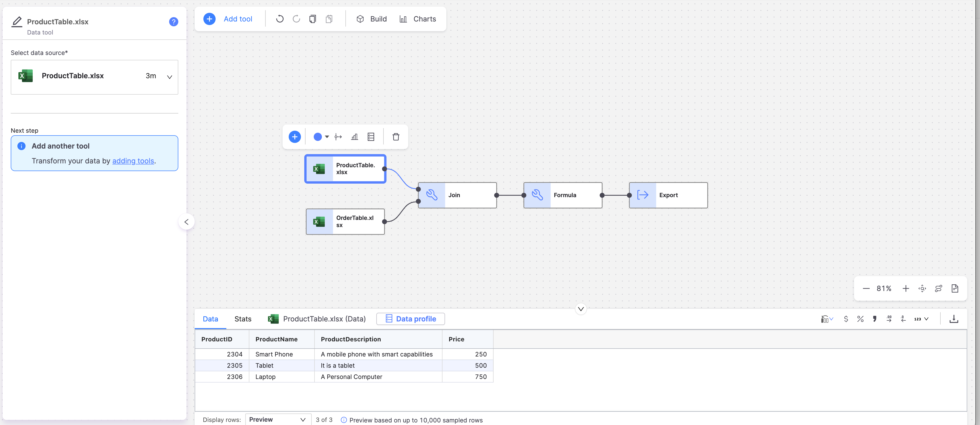Open the reset column format dropdown
The image size is (980, 425).
click(x=827, y=319)
